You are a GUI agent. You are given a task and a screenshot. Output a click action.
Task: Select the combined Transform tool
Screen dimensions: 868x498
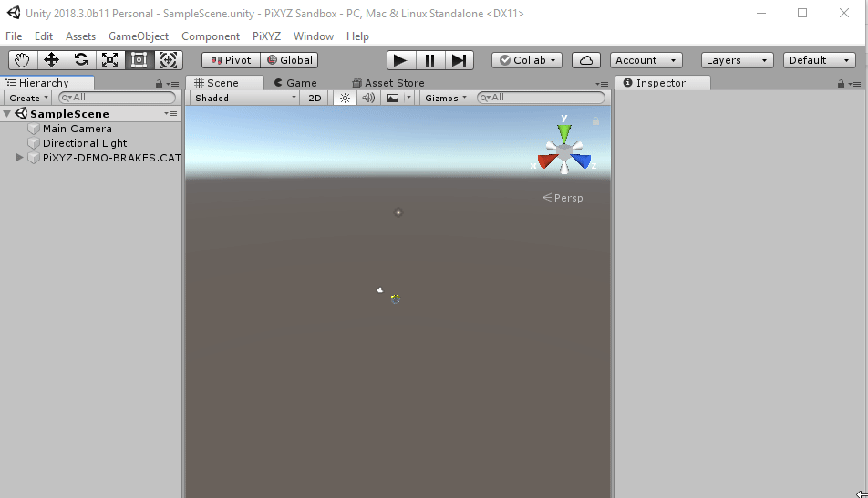[x=169, y=60]
